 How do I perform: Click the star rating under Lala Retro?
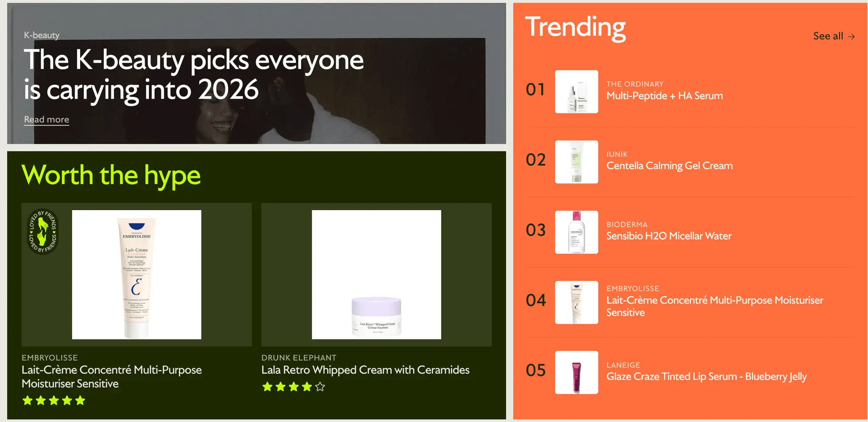pos(294,387)
